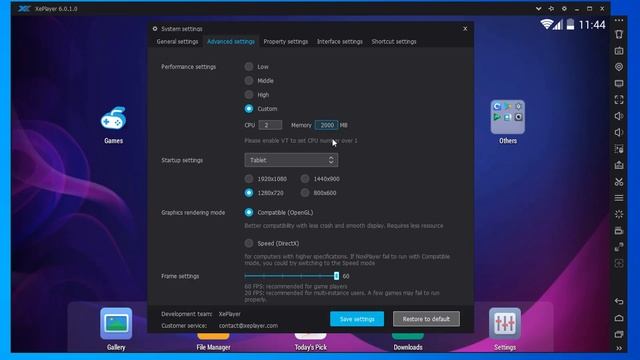
Task: Switch to Advanced settings tab
Action: point(231,42)
